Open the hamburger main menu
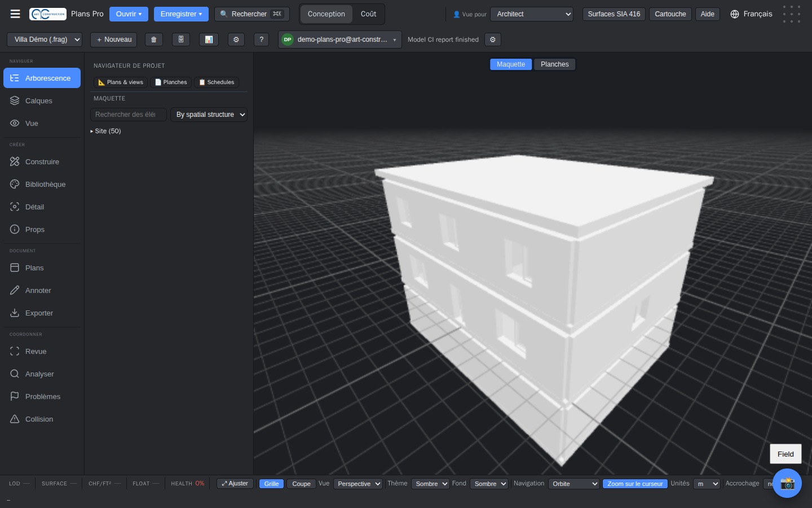 pos(15,14)
